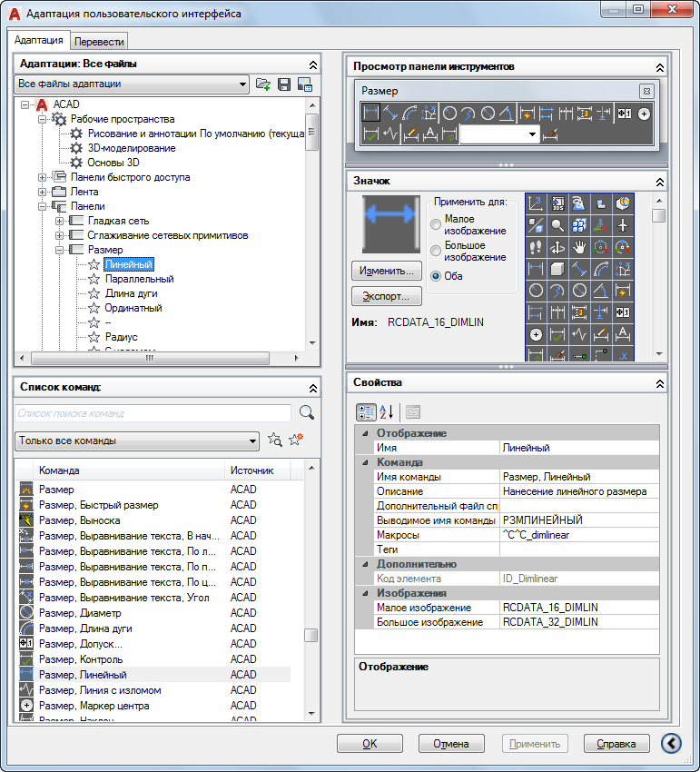Collapse dialog with round arrow button

pos(672,743)
